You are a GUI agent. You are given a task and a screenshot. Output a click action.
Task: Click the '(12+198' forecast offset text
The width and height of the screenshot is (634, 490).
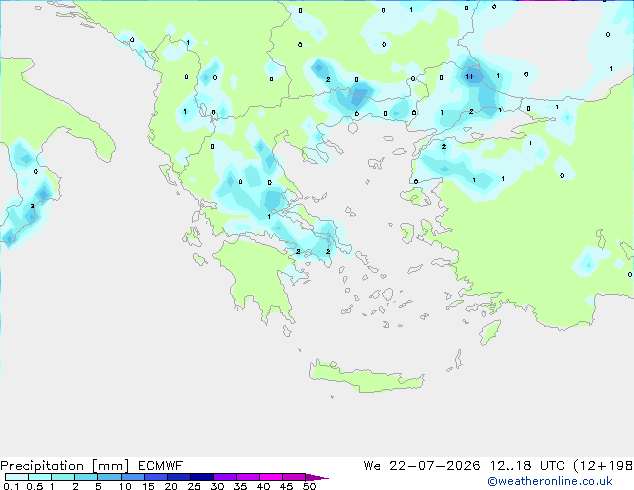click(603, 466)
